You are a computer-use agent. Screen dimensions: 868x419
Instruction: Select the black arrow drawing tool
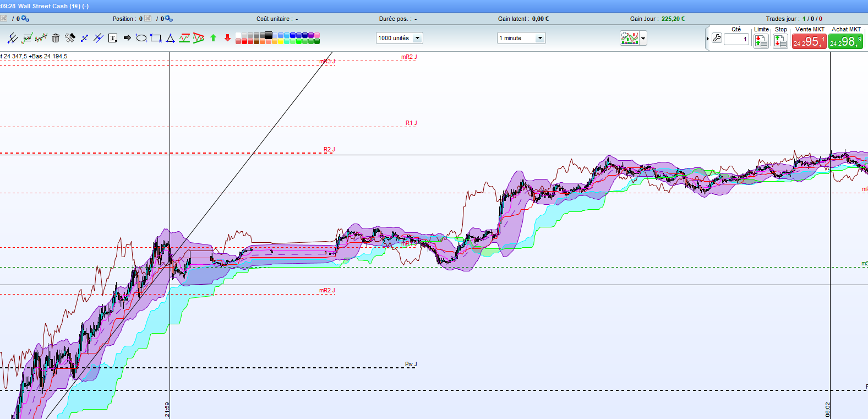pos(127,38)
